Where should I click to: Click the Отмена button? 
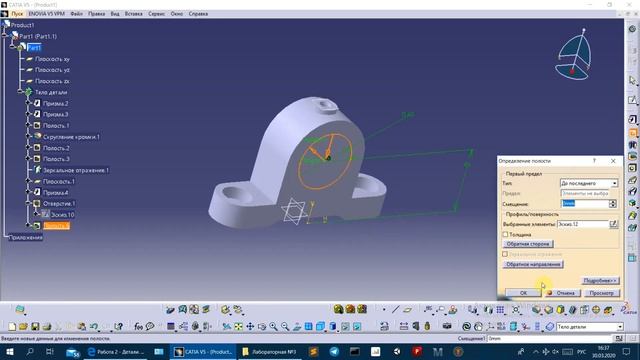[562, 293]
